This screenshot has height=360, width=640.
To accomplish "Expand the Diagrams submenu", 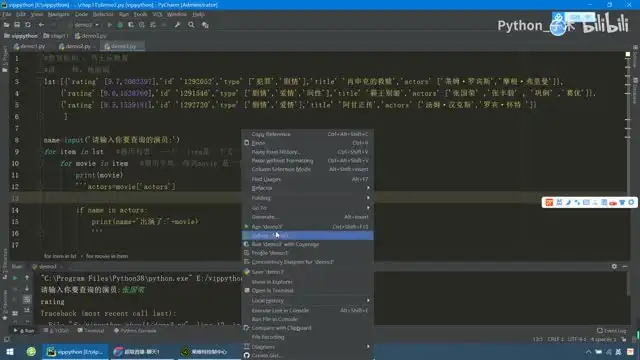I will (x=308, y=347).
